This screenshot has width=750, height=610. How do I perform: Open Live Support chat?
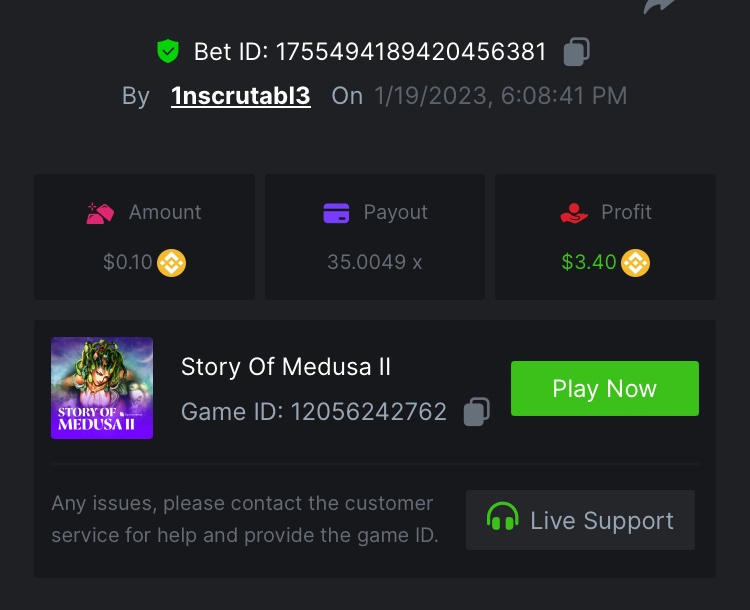pyautogui.click(x=580, y=520)
